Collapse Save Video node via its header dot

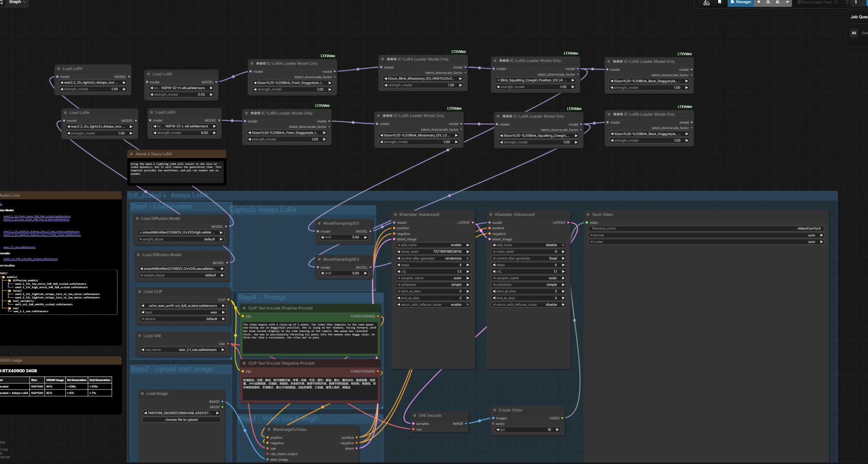pos(588,214)
